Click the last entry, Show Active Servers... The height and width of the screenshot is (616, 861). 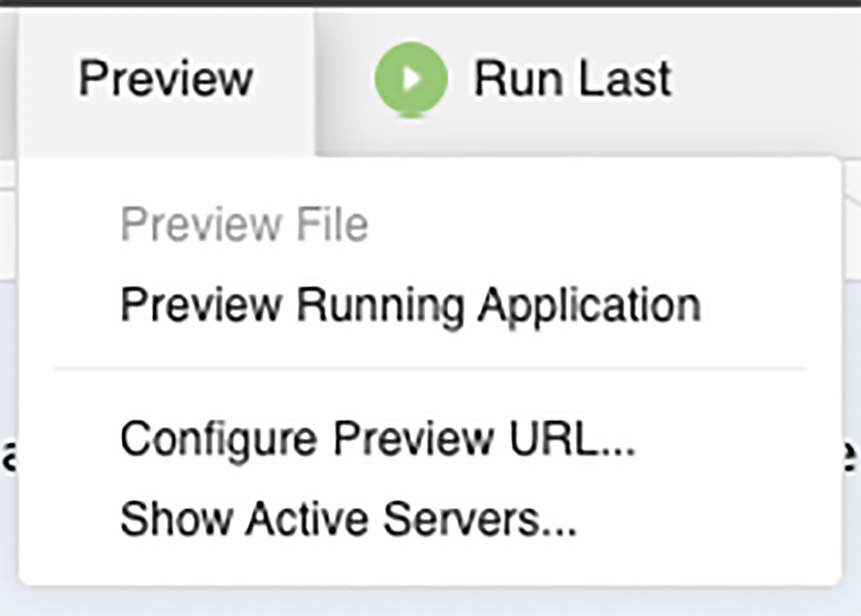[348, 518]
